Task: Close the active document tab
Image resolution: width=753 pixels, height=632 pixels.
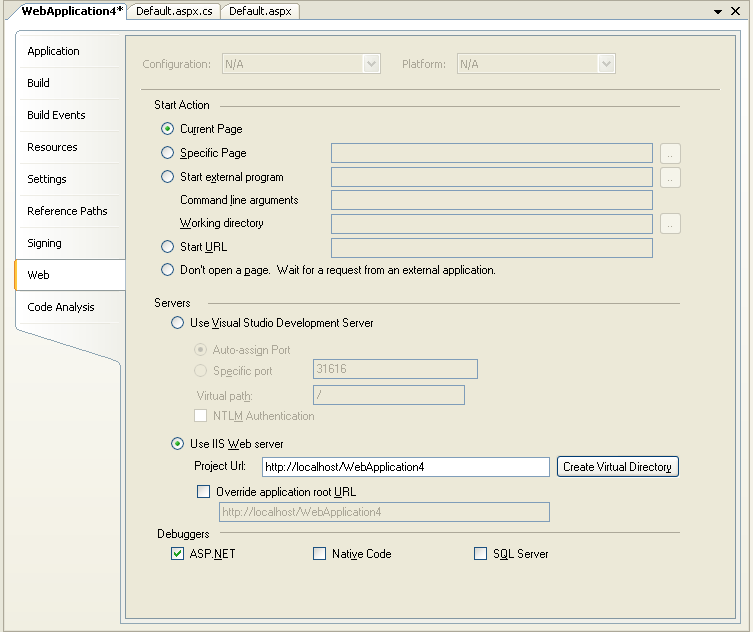Action: coord(735,11)
